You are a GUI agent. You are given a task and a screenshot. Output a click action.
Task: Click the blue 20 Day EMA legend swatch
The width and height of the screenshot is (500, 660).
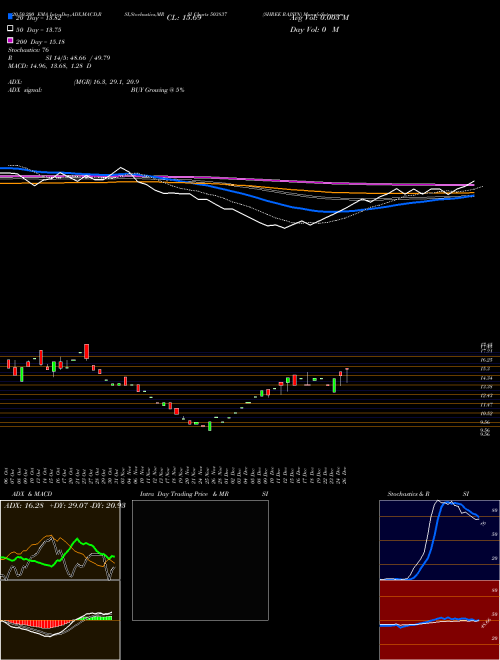coord(10,17)
